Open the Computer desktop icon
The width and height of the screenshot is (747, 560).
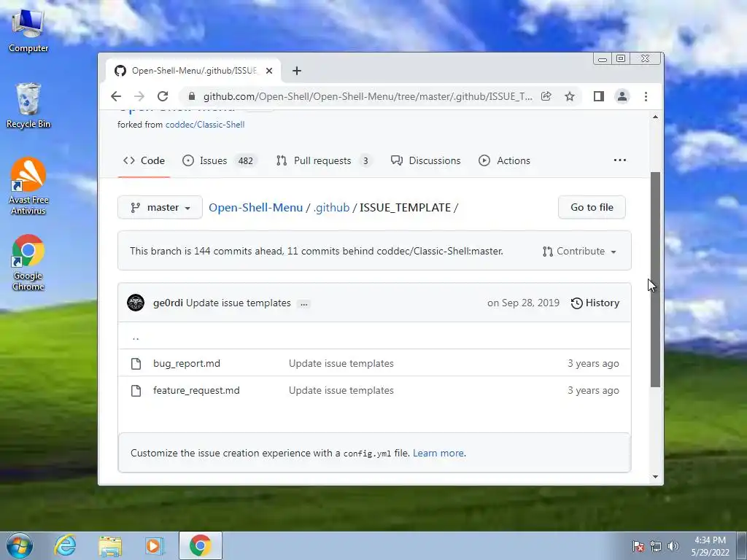pyautogui.click(x=28, y=31)
